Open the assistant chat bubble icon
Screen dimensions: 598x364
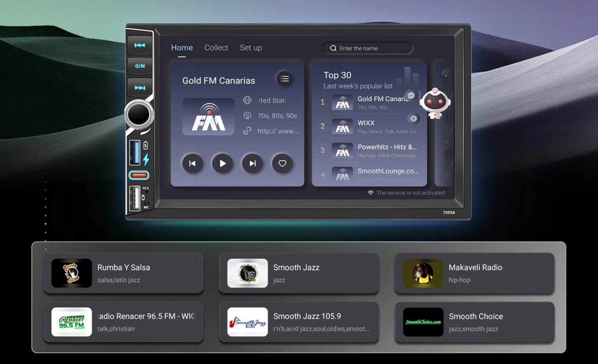(x=411, y=95)
